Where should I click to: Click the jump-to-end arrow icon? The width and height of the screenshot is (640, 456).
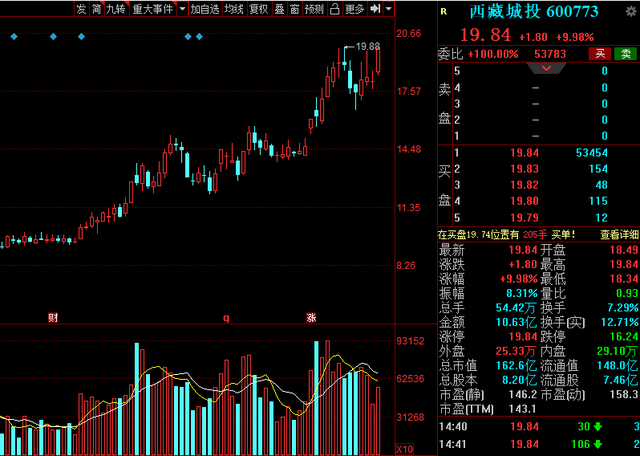pyautogui.click(x=375, y=9)
